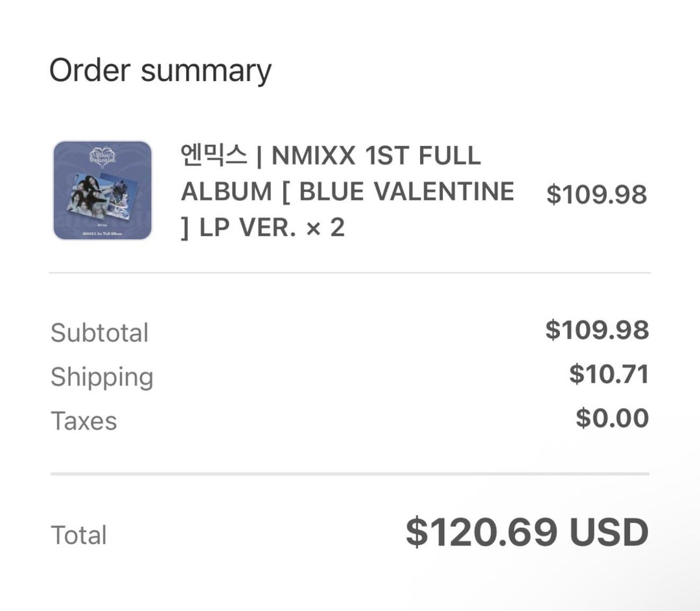Click NMIXX 1ST FULL title text

point(376,156)
